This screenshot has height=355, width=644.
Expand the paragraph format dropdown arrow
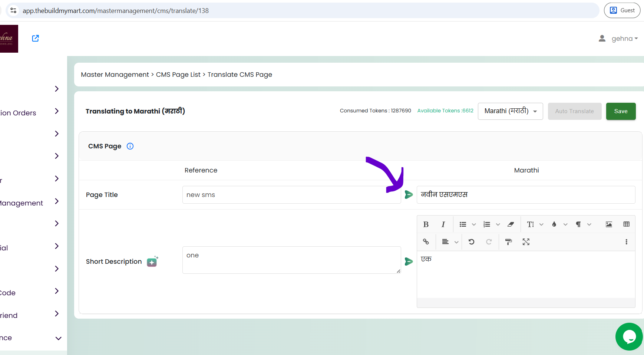point(589,224)
